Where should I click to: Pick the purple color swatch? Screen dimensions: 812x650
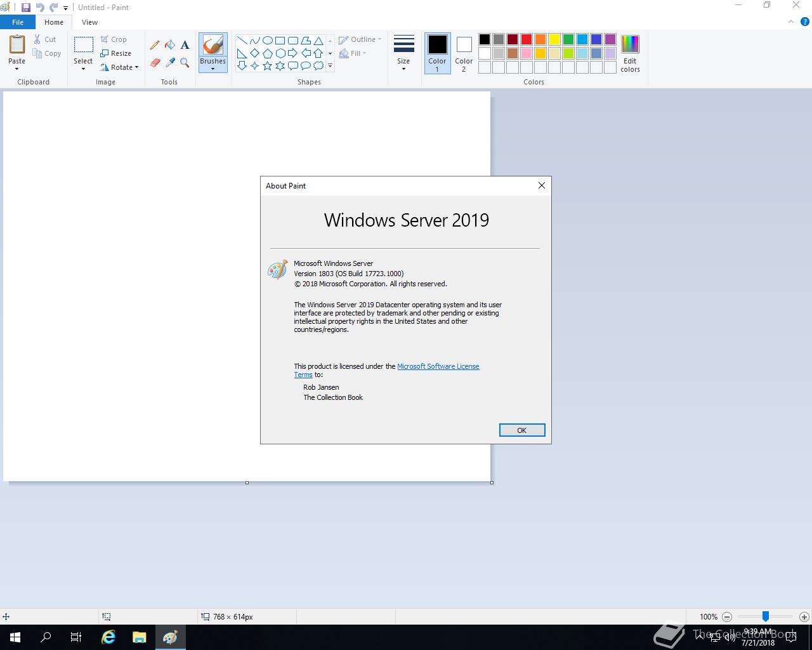610,40
